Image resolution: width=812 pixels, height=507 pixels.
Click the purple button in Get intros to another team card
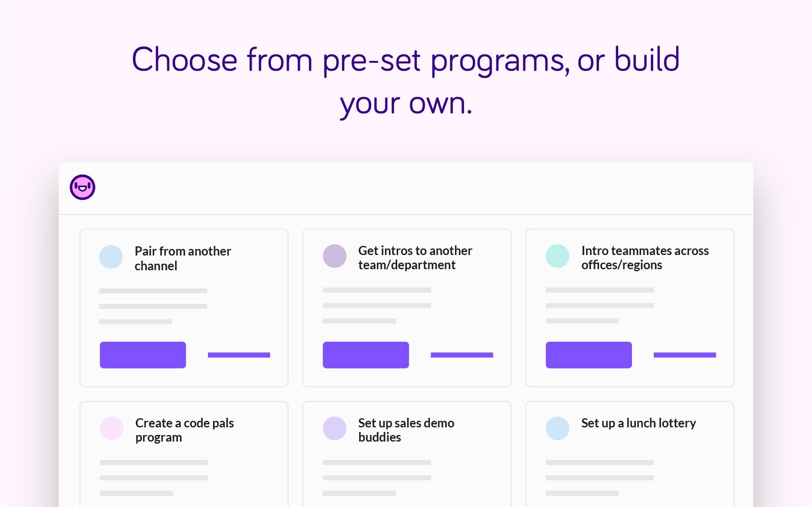(x=366, y=355)
